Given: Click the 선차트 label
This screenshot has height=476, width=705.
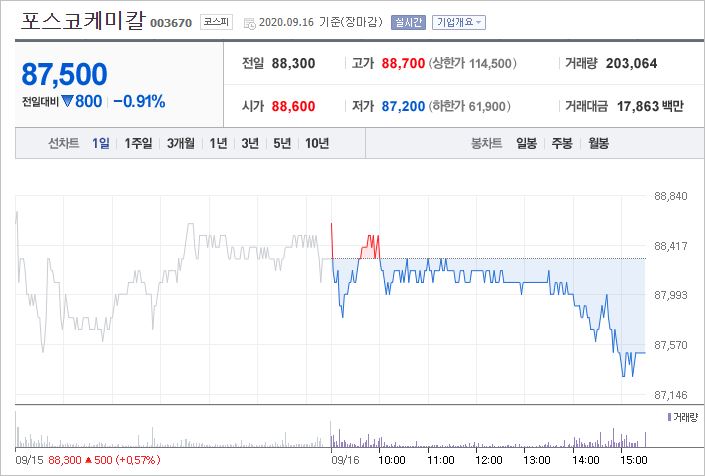Looking at the screenshot, I should pos(63,143).
